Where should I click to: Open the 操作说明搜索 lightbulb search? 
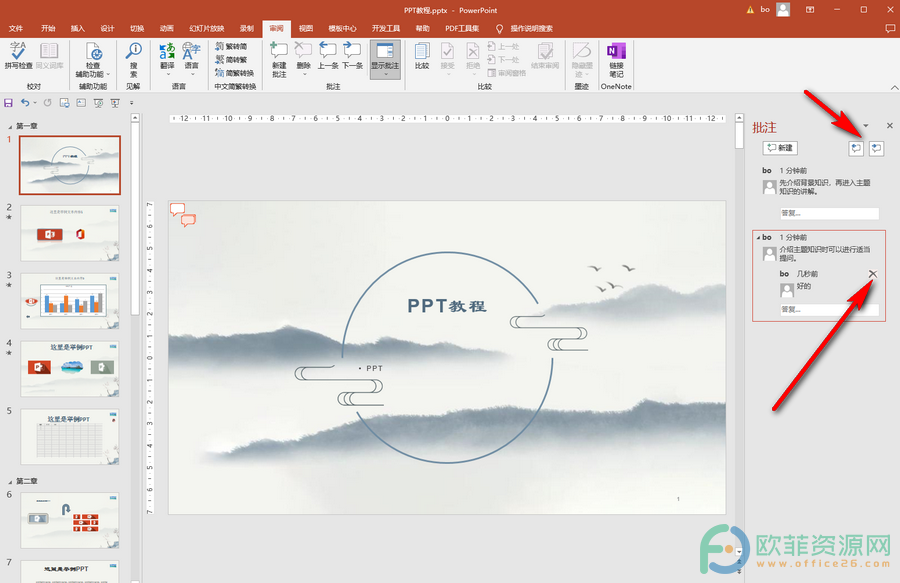point(499,28)
